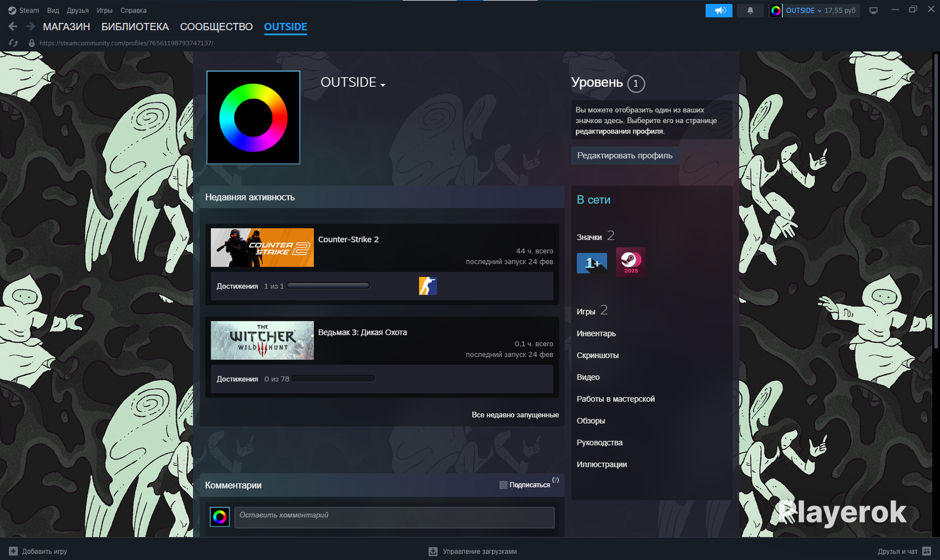940x560 pixels.
Task: Open Работы в мастерской link
Action: (616, 399)
